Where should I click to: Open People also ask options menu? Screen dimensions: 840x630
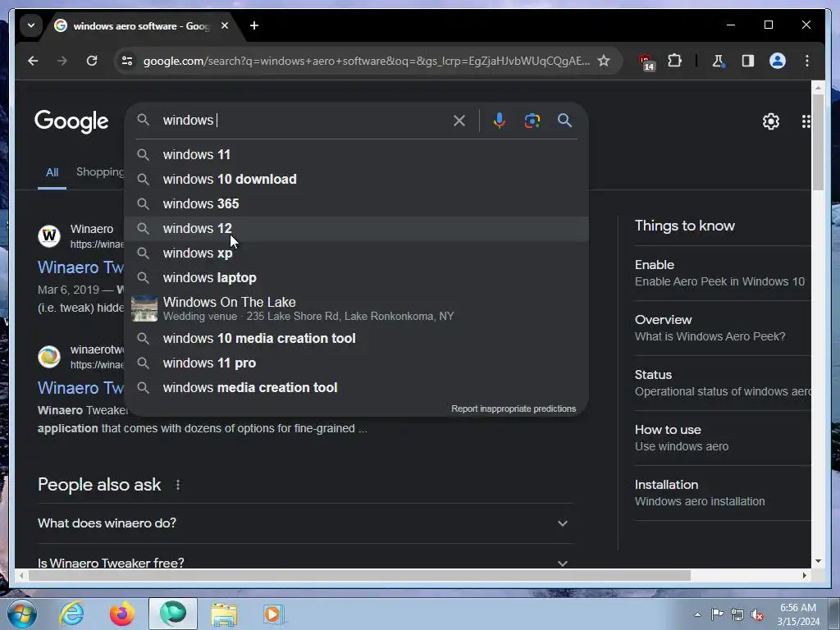coord(178,485)
